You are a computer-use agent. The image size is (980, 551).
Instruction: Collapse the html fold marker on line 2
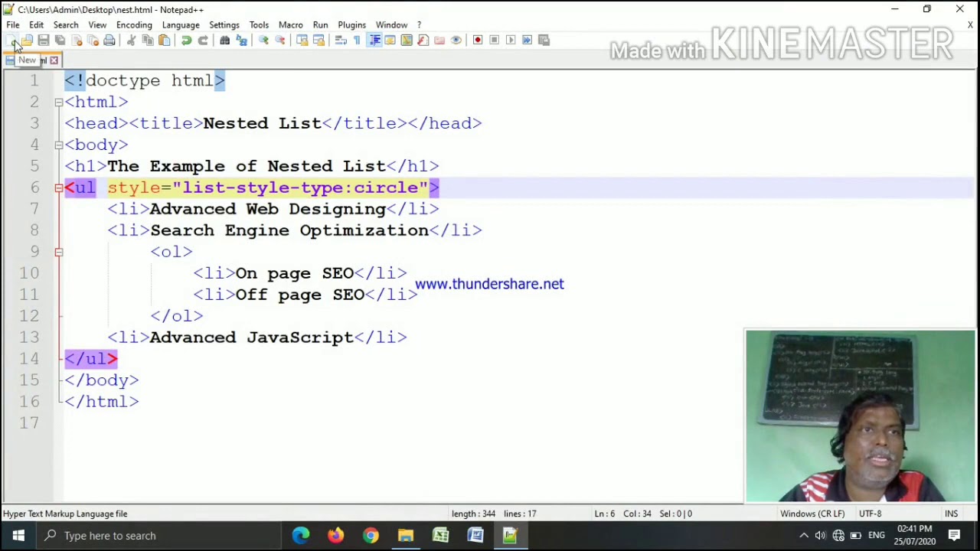tap(59, 102)
